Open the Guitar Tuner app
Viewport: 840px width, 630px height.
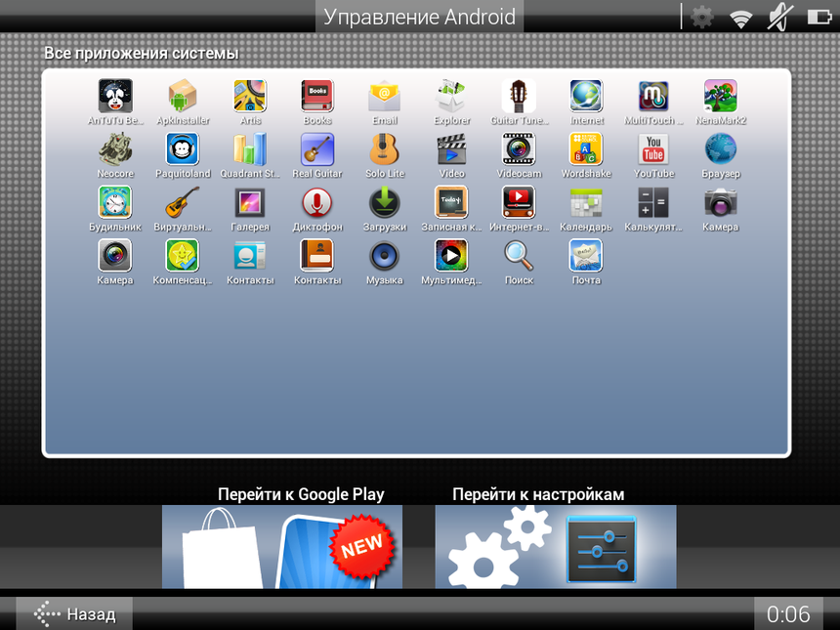pyautogui.click(x=519, y=97)
